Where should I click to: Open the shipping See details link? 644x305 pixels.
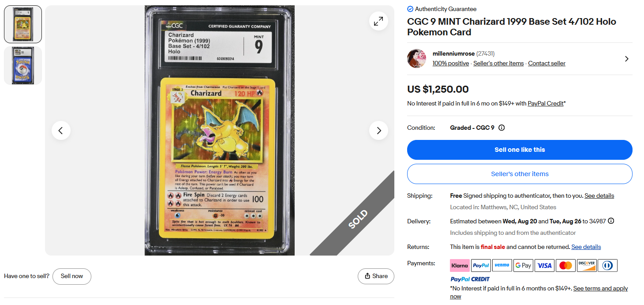click(599, 196)
